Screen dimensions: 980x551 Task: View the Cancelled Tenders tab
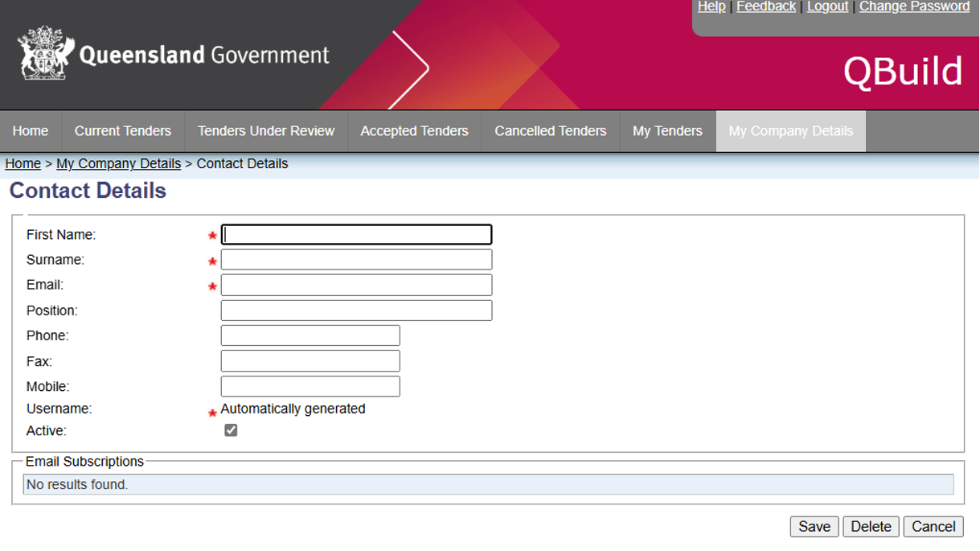(x=551, y=131)
